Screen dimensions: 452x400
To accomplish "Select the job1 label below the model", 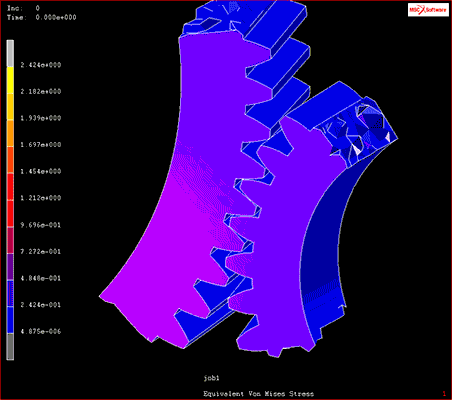I will pos(212,378).
